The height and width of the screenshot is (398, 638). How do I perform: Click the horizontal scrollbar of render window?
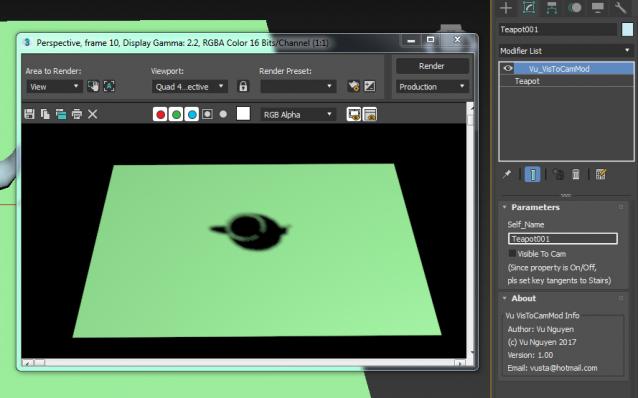coord(244,362)
